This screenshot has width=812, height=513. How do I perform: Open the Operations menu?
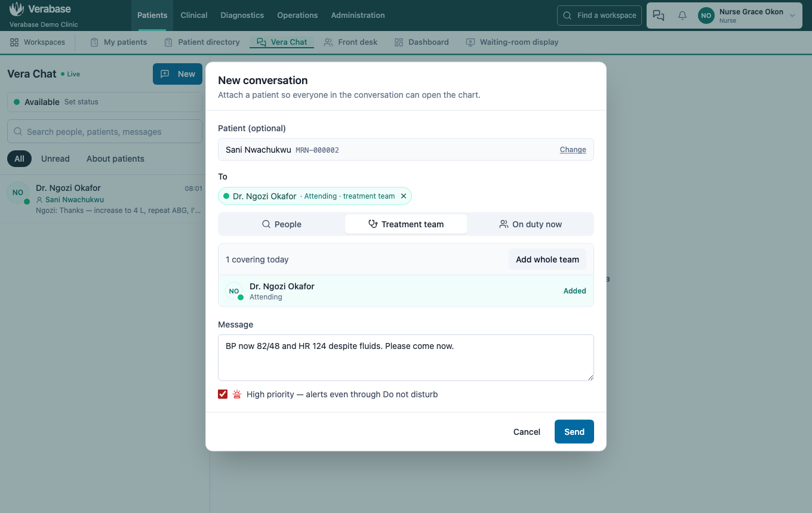[x=297, y=16]
